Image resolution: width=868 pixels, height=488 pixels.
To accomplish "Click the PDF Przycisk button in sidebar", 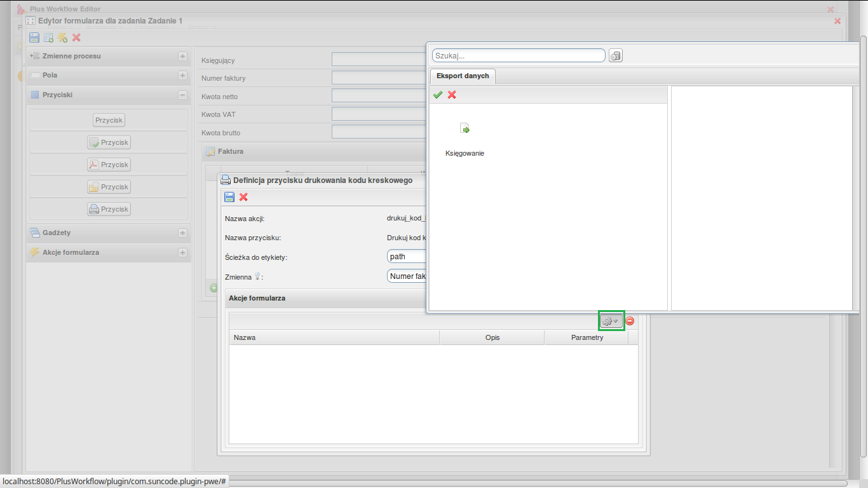I will coord(109,165).
